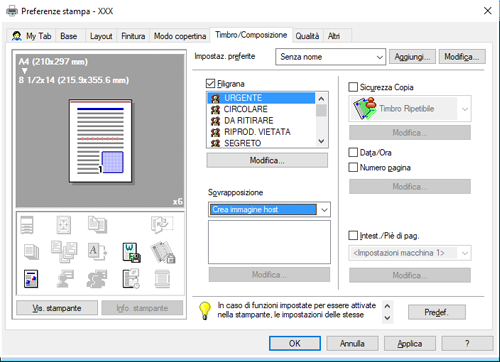
Task: Click the Filigrana list scroll-up arrow
Action: click(x=321, y=98)
